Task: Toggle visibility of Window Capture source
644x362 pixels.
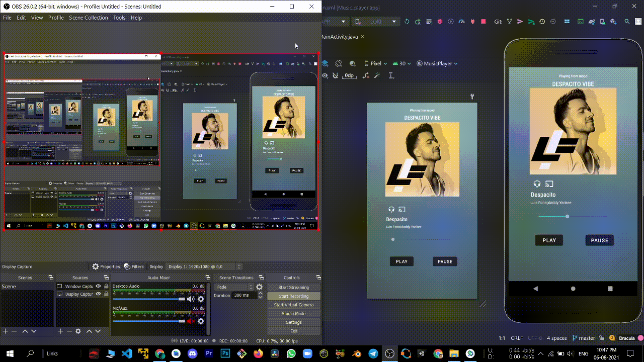Action: coord(99,287)
